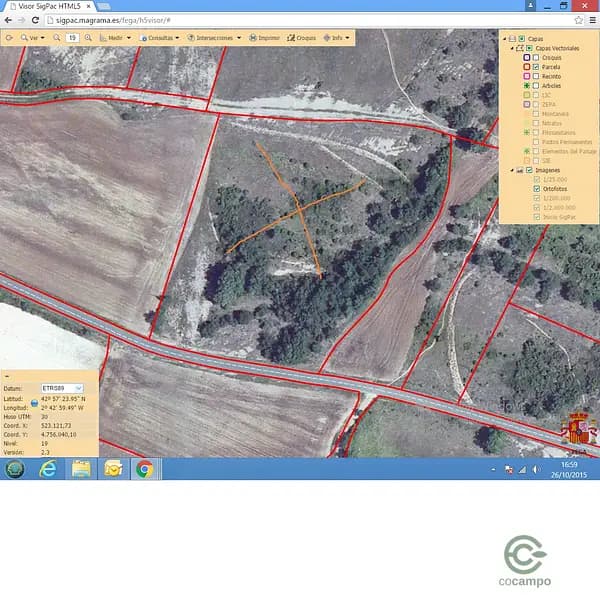Enable the Árboles layer checkbox

point(536,86)
